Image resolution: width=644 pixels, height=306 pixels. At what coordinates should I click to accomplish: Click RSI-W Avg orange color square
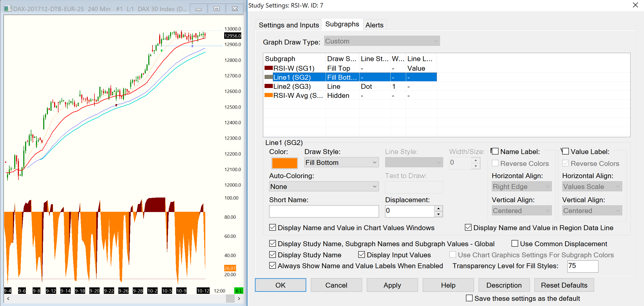point(269,95)
